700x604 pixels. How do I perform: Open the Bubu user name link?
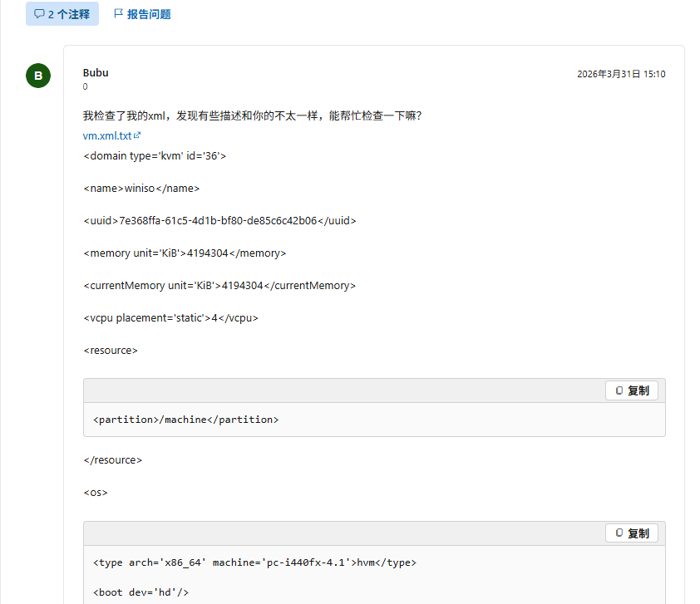[x=96, y=73]
